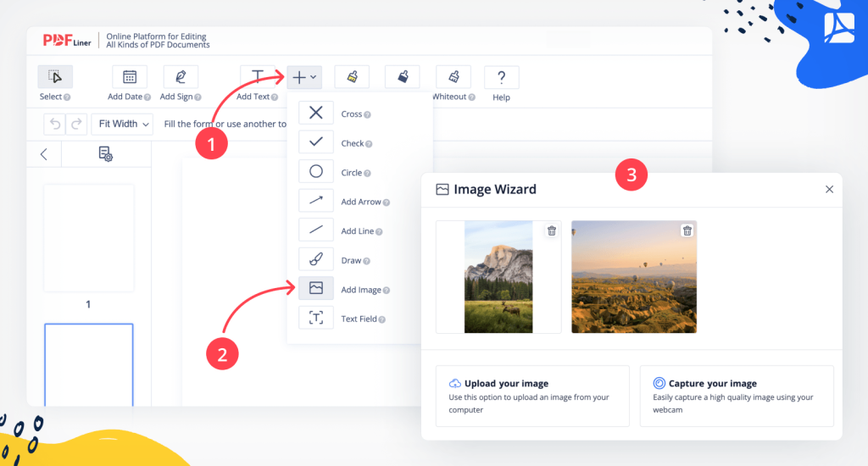This screenshot has height=466, width=868.
Task: Open the Add Sign pen tool
Action: [181, 77]
